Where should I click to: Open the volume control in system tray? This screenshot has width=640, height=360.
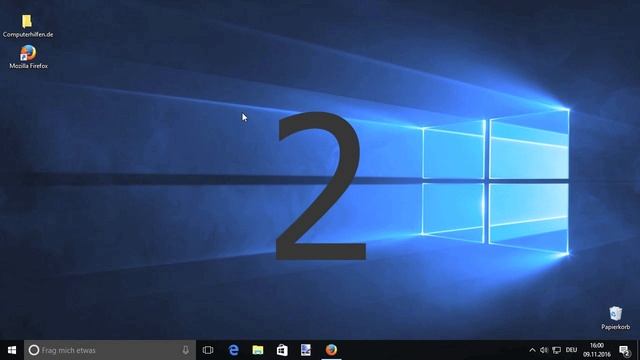pyautogui.click(x=544, y=350)
